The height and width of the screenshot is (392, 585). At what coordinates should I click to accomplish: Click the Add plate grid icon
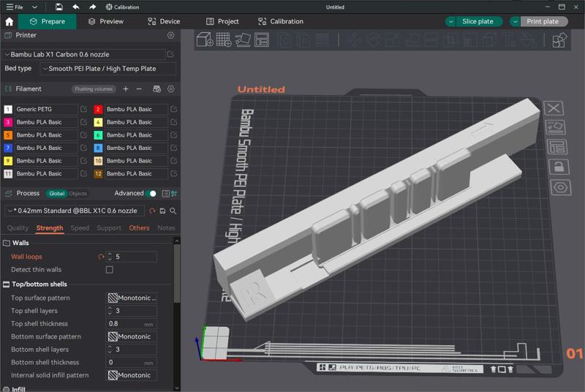224,39
